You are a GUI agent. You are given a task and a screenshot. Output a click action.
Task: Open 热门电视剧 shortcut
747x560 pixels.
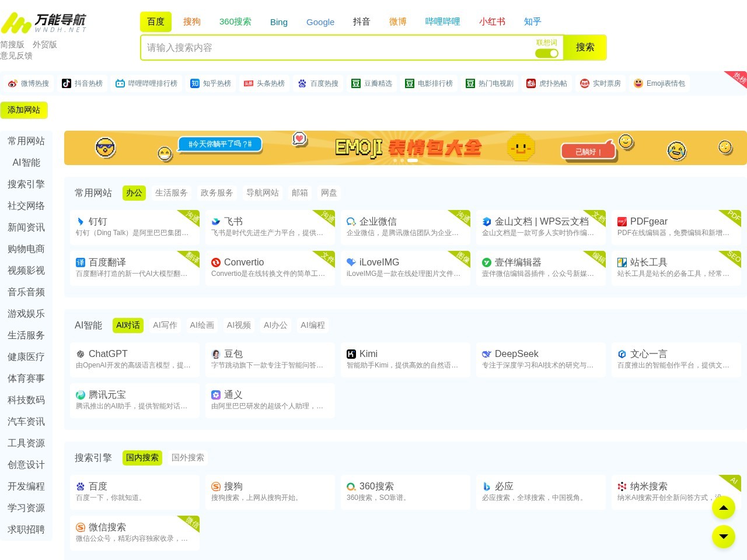(x=490, y=83)
